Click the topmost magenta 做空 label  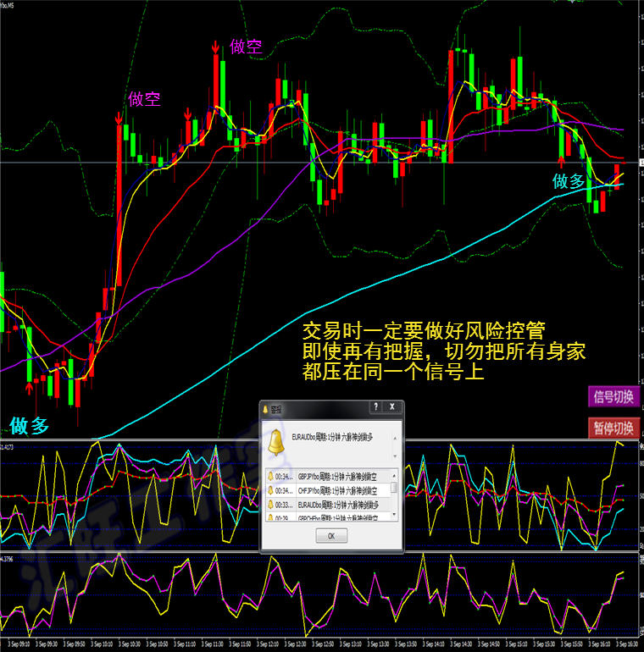tap(246, 47)
